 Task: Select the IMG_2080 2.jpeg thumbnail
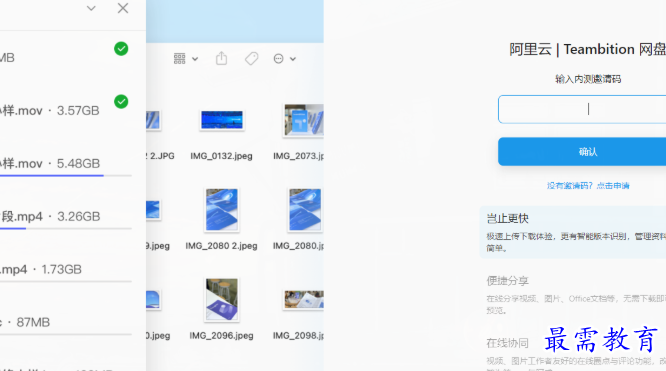[222, 210]
